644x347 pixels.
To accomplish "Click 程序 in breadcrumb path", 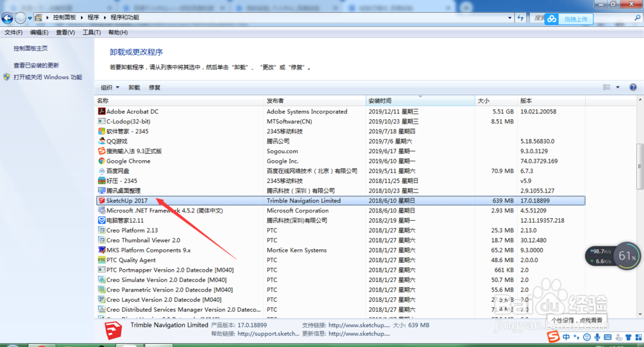I will 93,17.
